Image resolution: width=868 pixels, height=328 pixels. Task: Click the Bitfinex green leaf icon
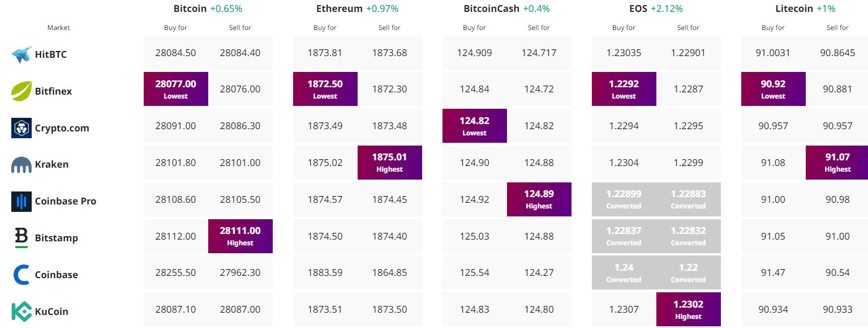coord(22,91)
